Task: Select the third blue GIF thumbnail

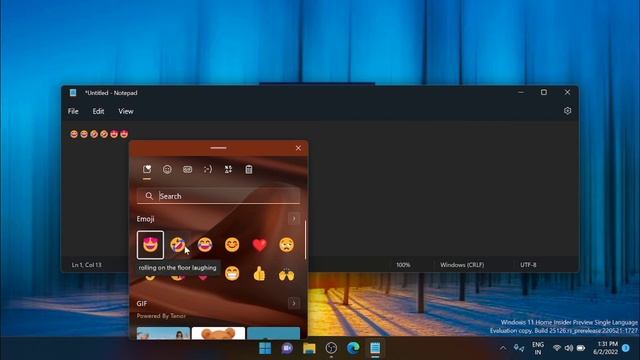Action: coord(273,333)
